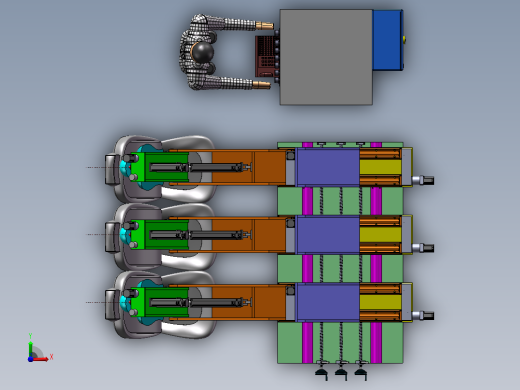Select the rightmost black handwheel under the base
The height and width of the screenshot is (390, 520).
pos(361,373)
